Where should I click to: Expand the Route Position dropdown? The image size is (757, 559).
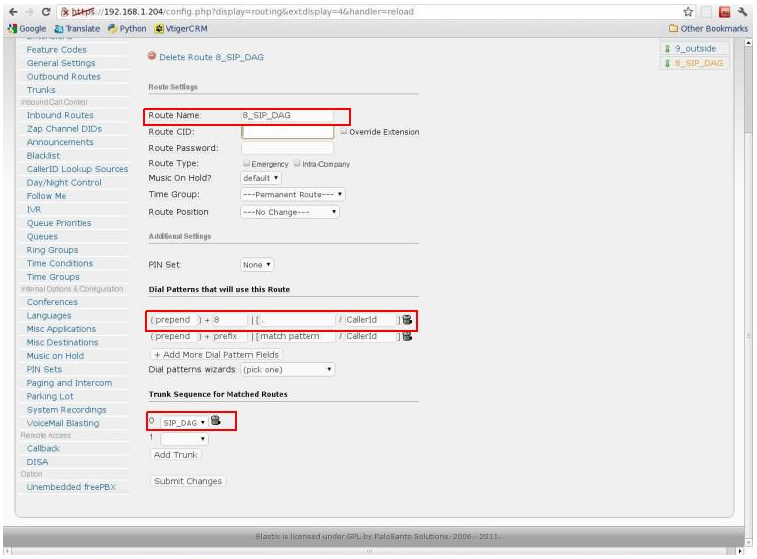(x=290, y=212)
